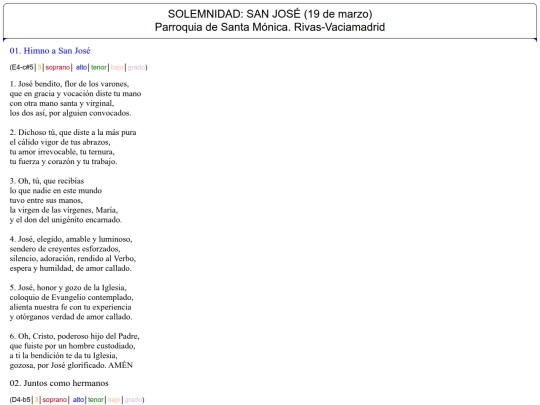Click the line 'que fuiste por un hombre custodiado,'
The image size is (540, 405).
(73, 346)
